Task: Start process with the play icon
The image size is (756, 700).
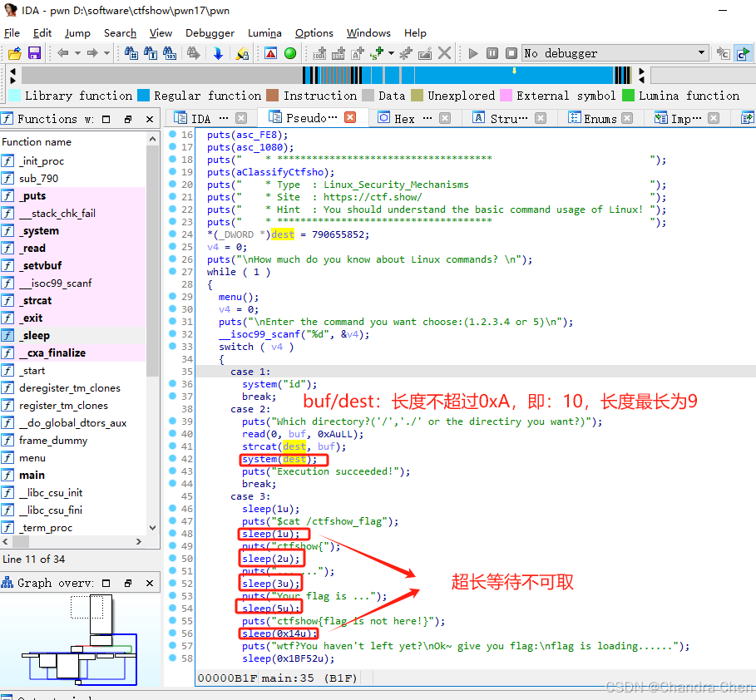Action: click(473, 53)
